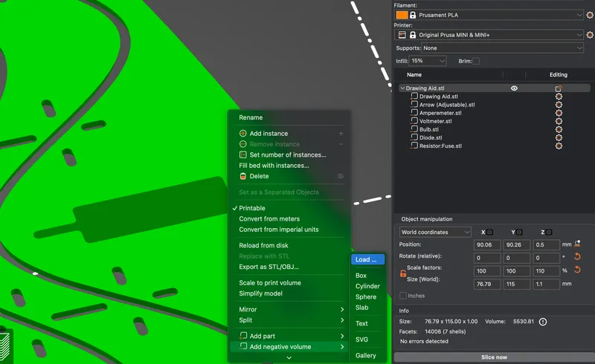The width and height of the screenshot is (595, 364).
Task: Select Load… in the submenu
Action: coord(366,260)
